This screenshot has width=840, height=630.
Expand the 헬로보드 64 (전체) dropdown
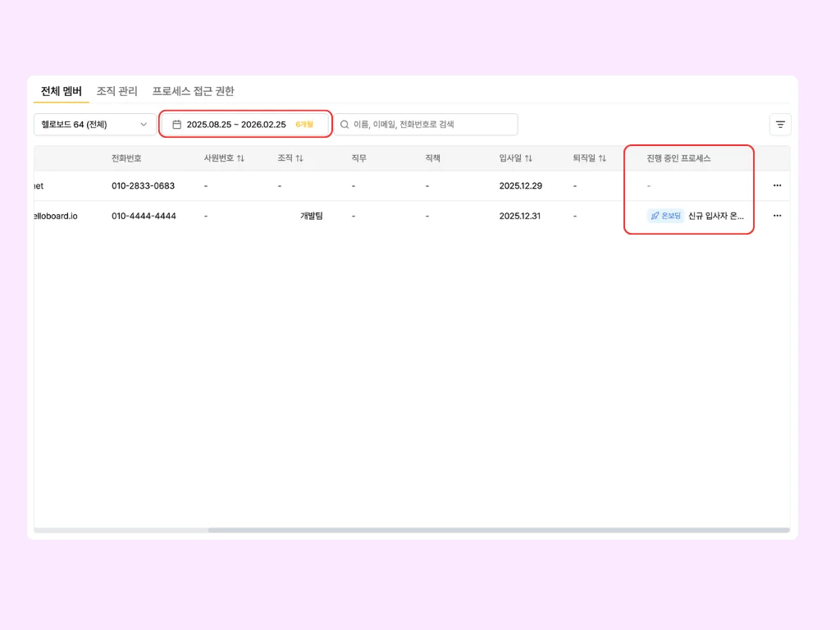(x=94, y=125)
